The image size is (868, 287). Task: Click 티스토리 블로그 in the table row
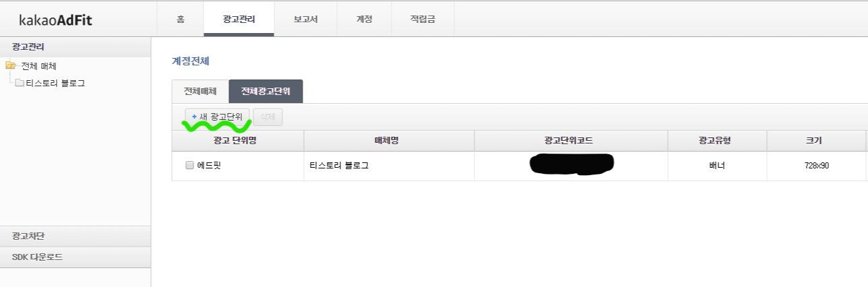click(x=339, y=166)
